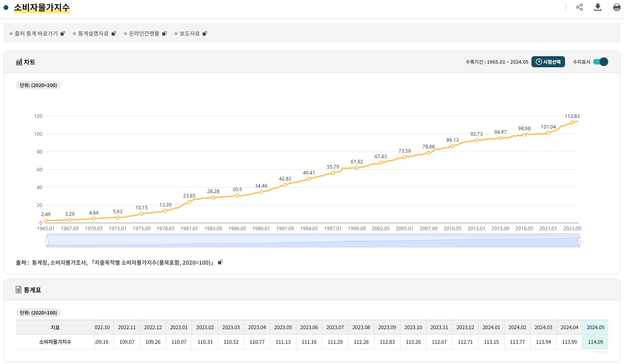This screenshot has width=624, height=364.
Task: Click table cell value 111.13
Action: pos(283,342)
